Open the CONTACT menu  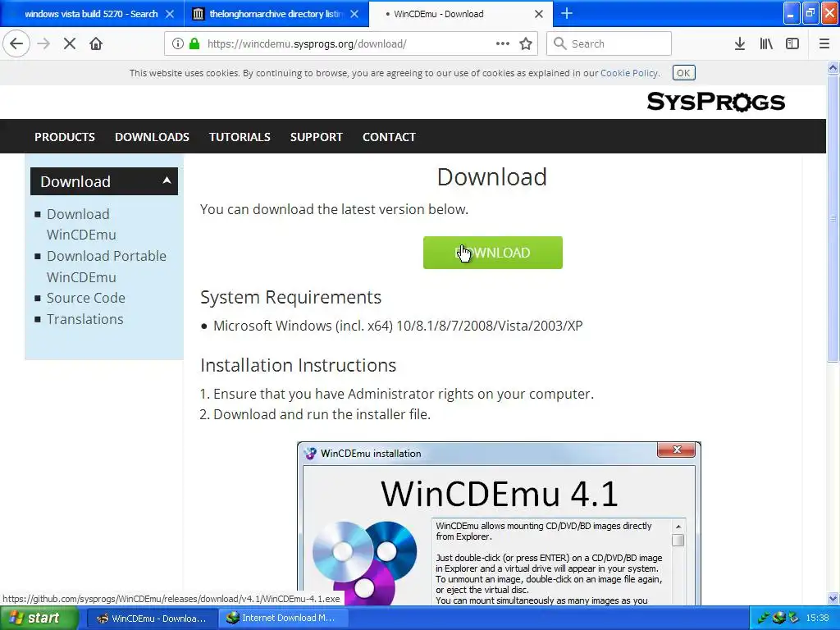coord(390,137)
